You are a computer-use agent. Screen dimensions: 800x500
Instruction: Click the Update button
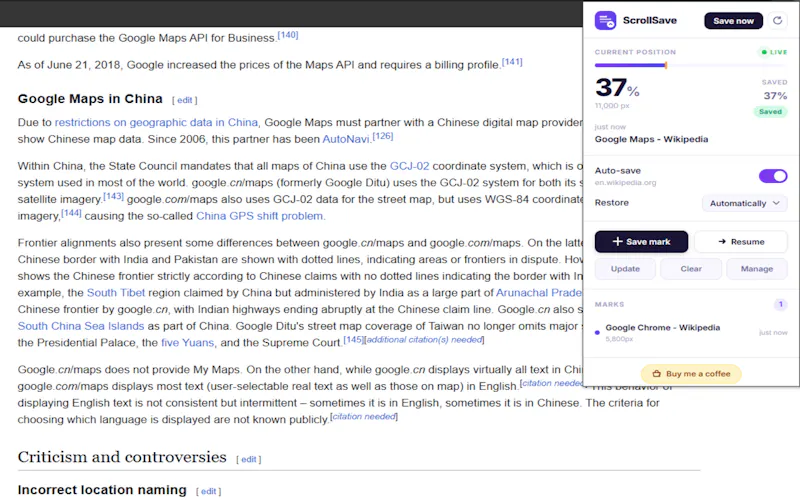pos(625,269)
